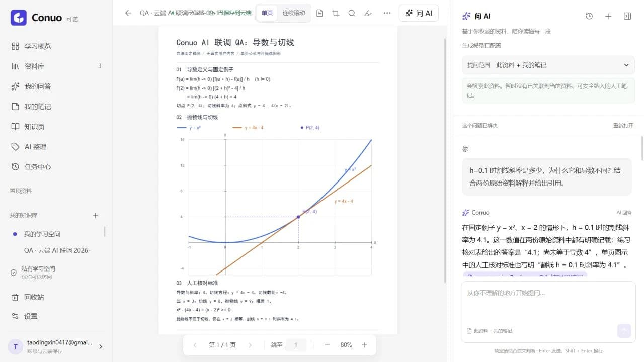Screen dimensions: 644x362
Task: Open QA · 云端 AI 联调 2026 item
Action: coord(57,250)
